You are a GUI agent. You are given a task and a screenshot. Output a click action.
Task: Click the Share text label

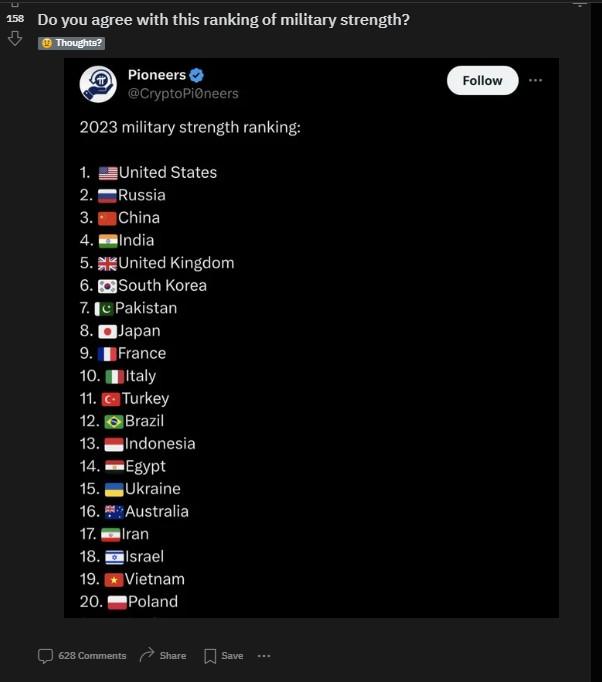click(x=173, y=655)
